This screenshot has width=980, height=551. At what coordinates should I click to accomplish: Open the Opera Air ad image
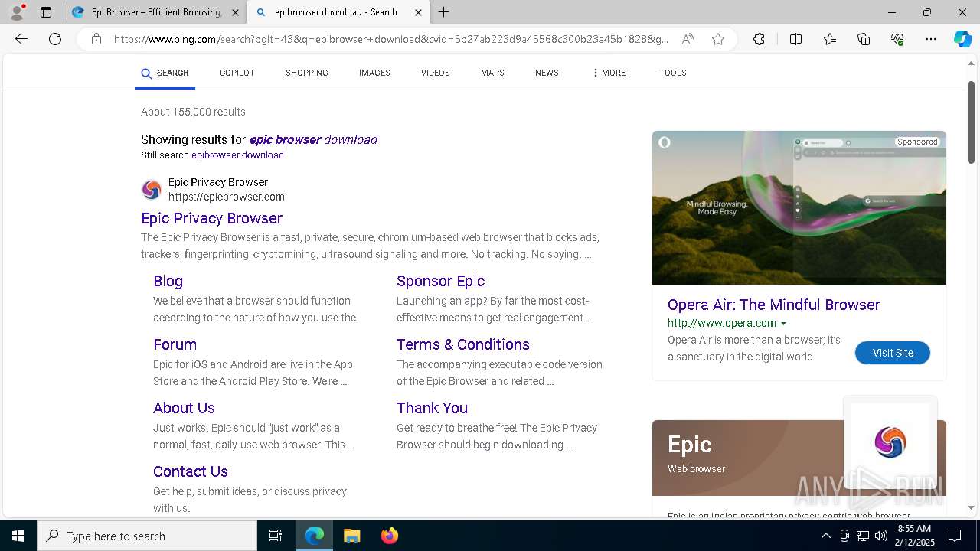[x=799, y=207]
